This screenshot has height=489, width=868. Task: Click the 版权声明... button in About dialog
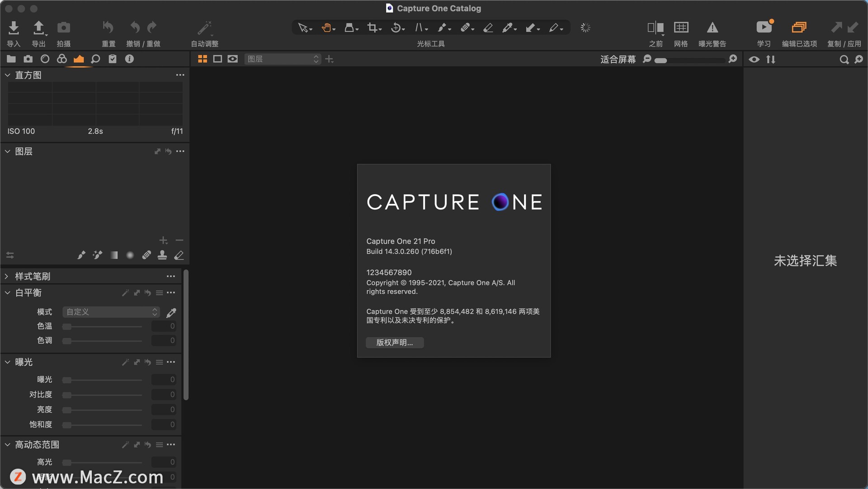pos(395,343)
